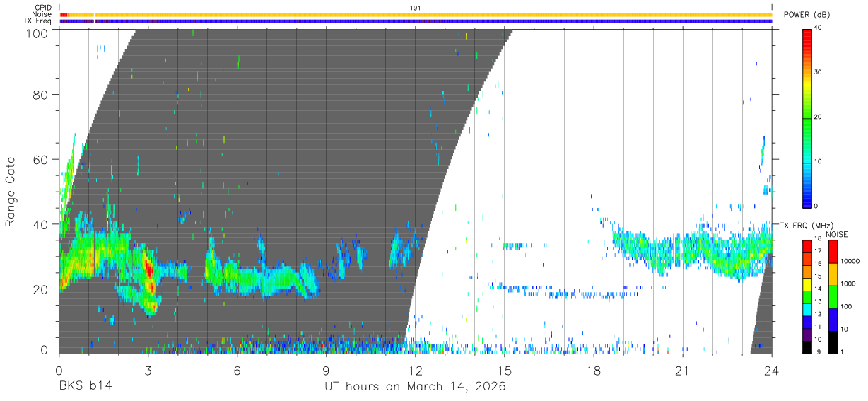Click the UT hours on March 14, 2026 title
Viewport: 868px width, 401px height.
415,387
